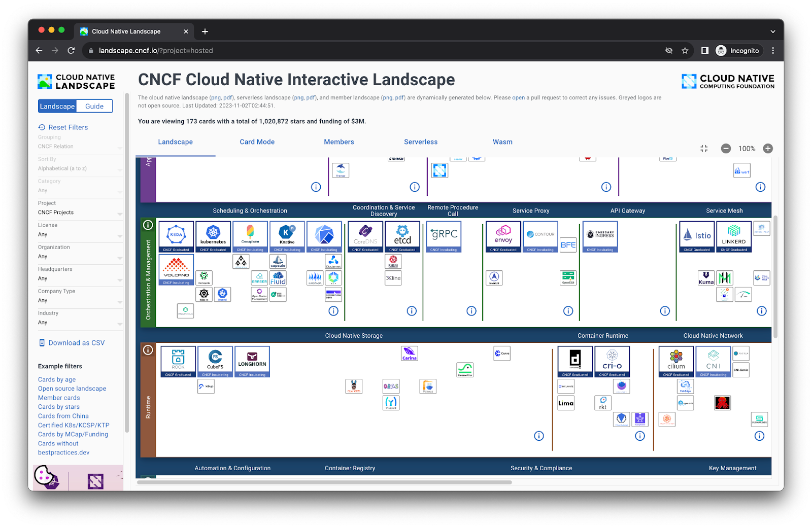812x528 pixels.
Task: Open the Cards by age filter
Action: (x=57, y=379)
